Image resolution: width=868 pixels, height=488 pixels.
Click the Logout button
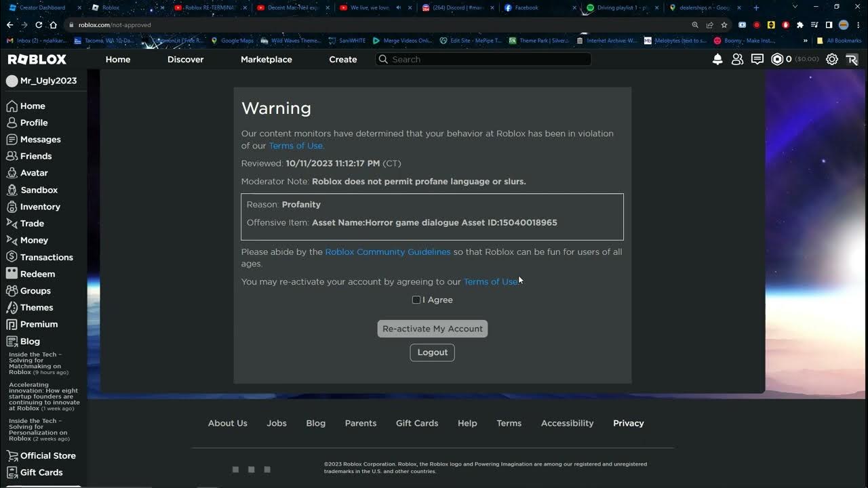433,352
